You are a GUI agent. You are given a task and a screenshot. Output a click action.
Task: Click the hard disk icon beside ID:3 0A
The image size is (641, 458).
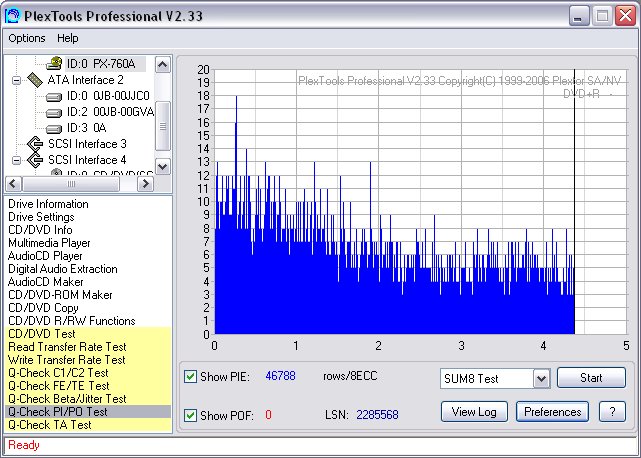tap(54, 129)
